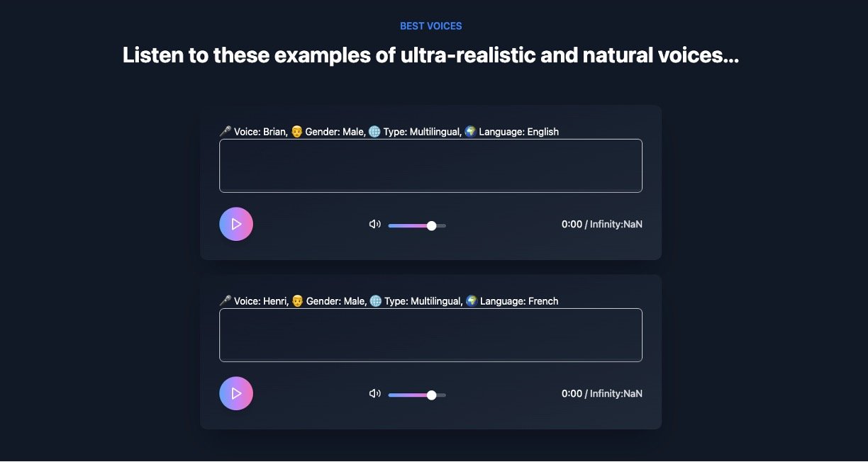
Task: Click the microphone emoji beside Voice: Henri
Action: pyautogui.click(x=226, y=300)
